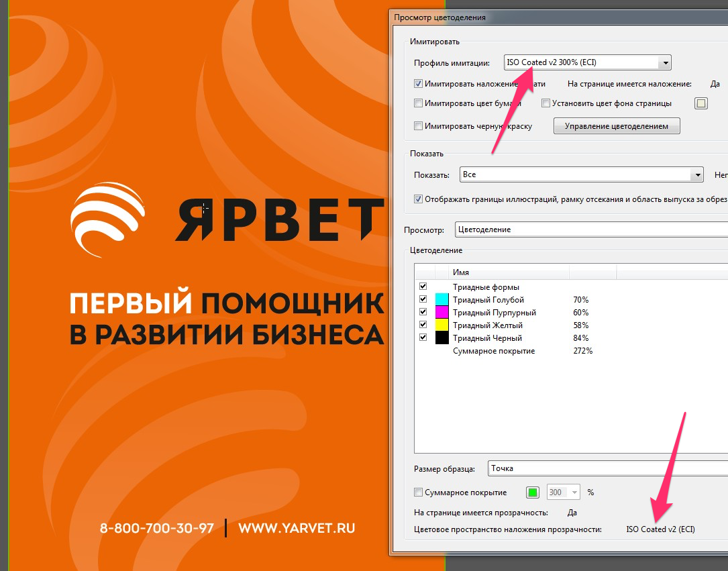
Task: Click the white globe logo icon in document
Action: 108,219
